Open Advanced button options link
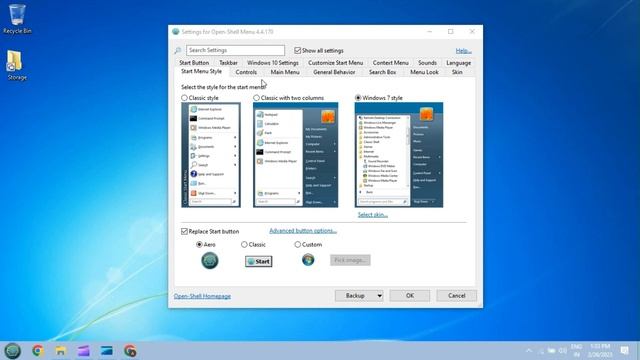Screen dimensions: 640x360 303,231
